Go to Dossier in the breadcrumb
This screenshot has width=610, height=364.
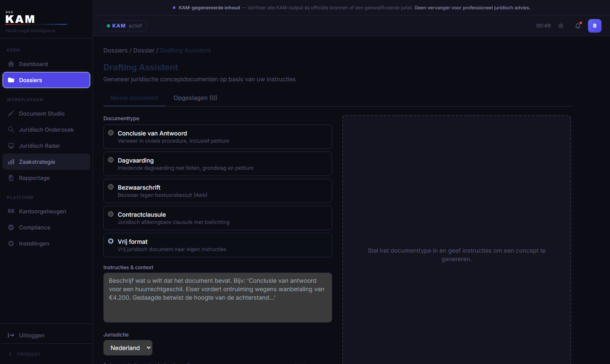(144, 50)
